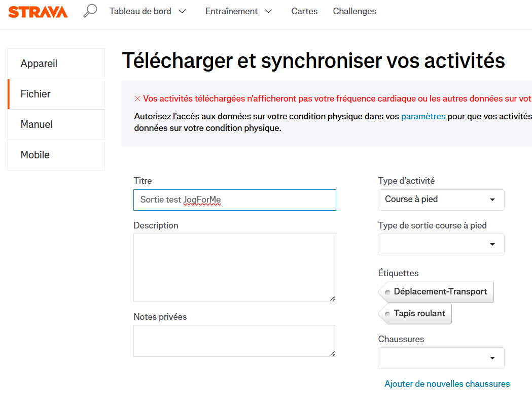Open the Type de sortie course dropdown
The width and height of the screenshot is (532, 398).
click(441, 245)
